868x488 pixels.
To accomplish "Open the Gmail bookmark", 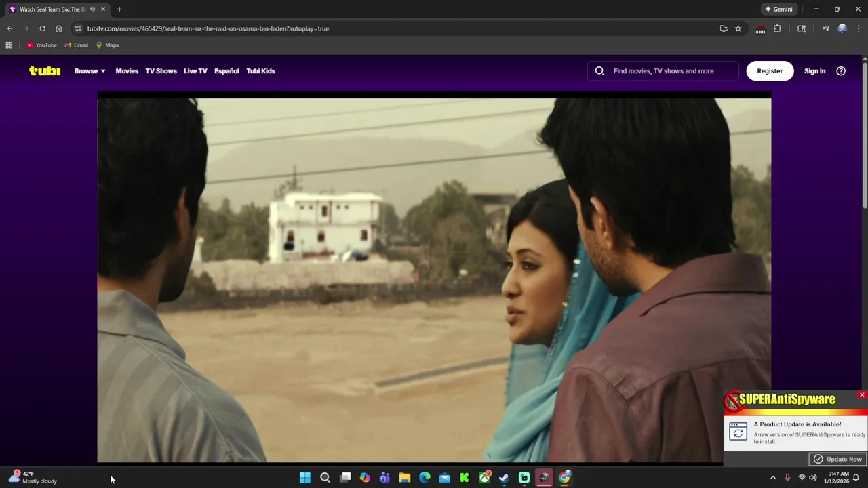I will (x=76, y=45).
